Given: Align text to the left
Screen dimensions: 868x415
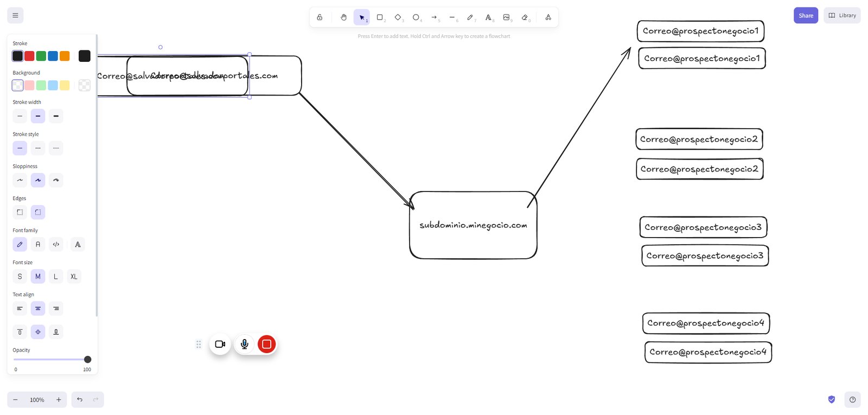Looking at the screenshot, I should click(x=20, y=308).
